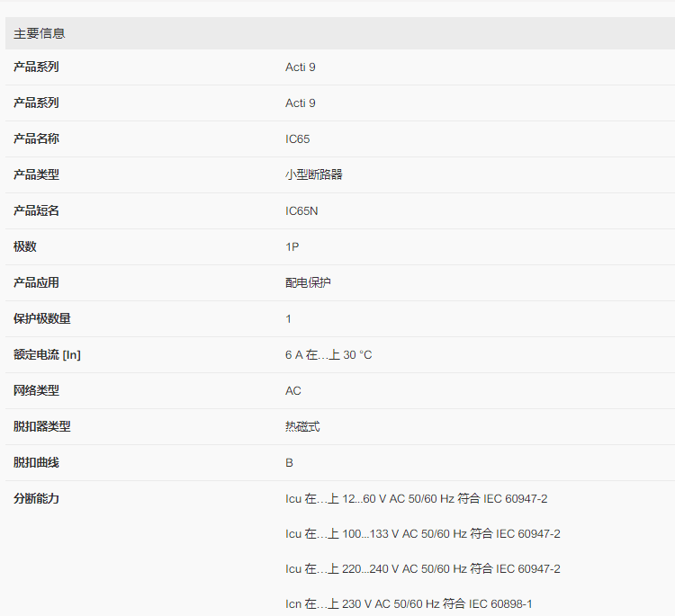Click the 产品短名 label
This screenshot has width=675, height=616.
point(36,210)
